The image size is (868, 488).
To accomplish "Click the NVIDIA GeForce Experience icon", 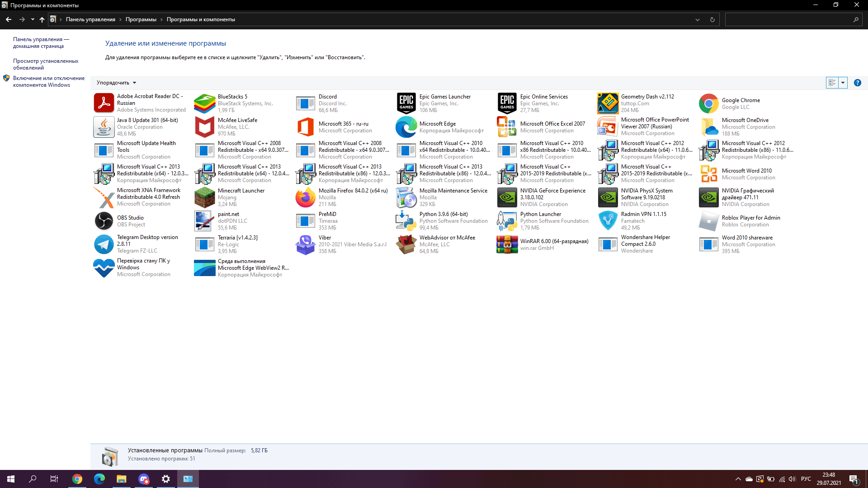I will tap(507, 197).
